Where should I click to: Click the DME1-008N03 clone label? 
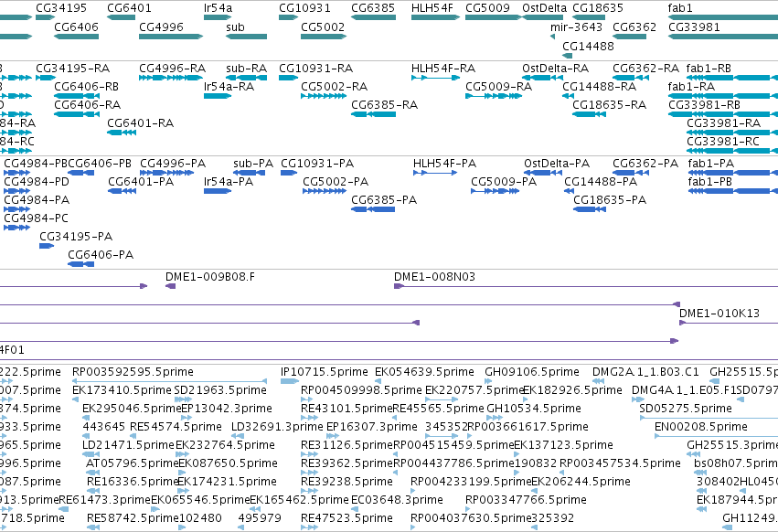point(434,276)
